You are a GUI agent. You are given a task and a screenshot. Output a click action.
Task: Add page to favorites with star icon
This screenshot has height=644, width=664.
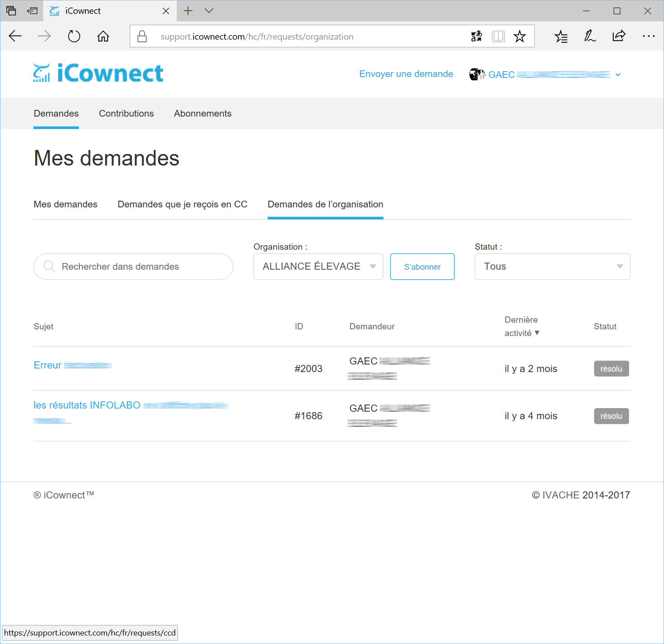[520, 36]
